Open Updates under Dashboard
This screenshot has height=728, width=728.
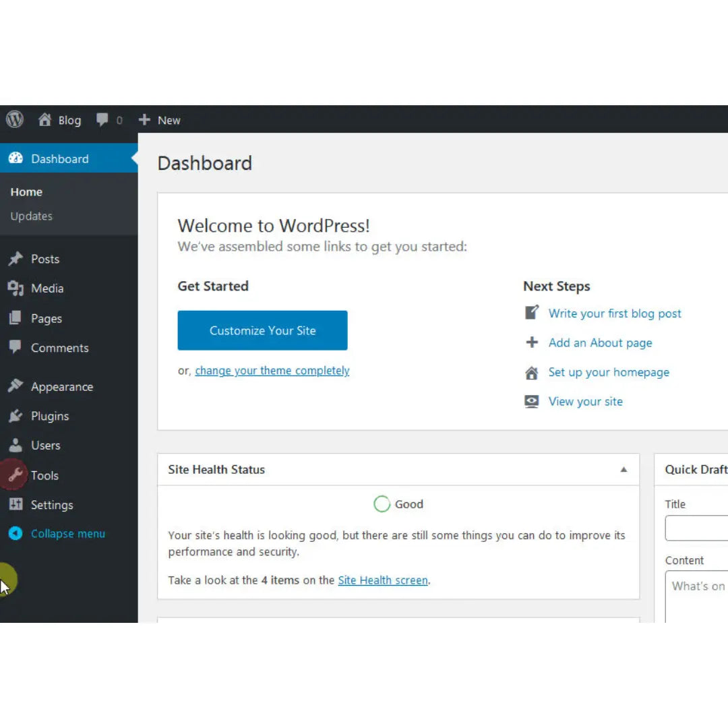click(x=31, y=216)
